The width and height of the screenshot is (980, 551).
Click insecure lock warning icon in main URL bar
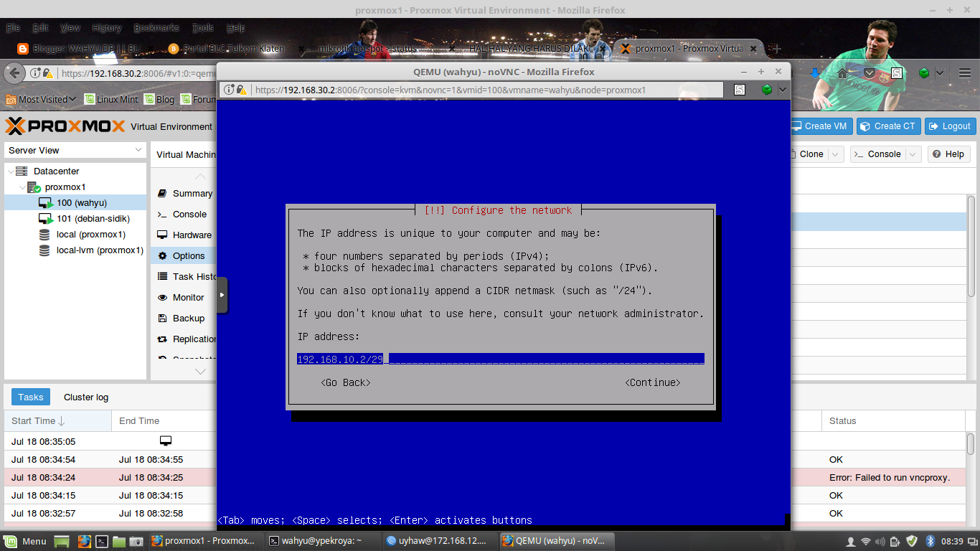pos(48,73)
